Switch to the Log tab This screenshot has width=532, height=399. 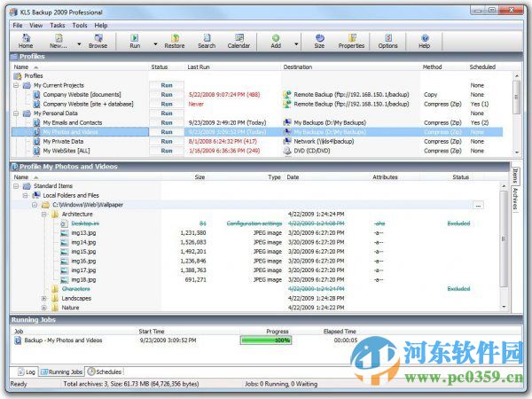pos(27,372)
